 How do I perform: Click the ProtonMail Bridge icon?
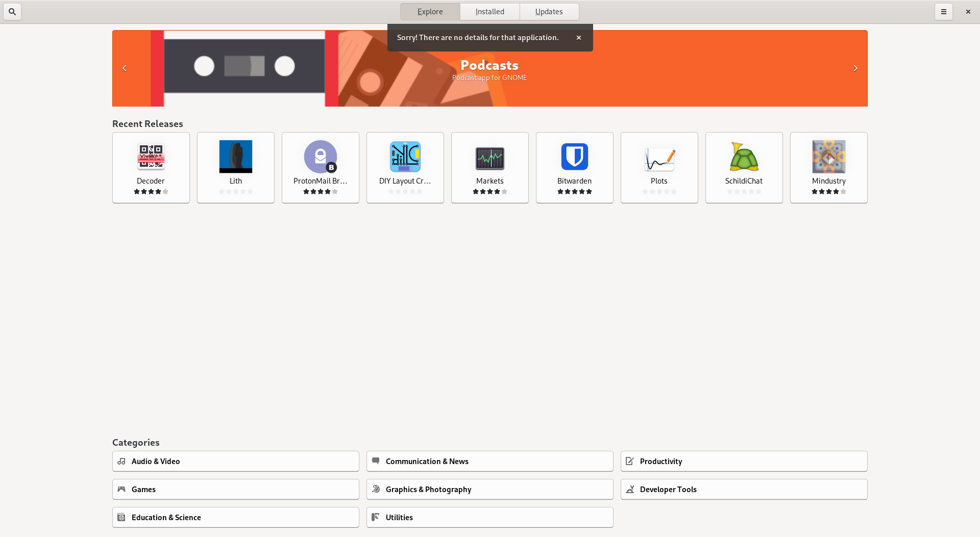coord(321,157)
